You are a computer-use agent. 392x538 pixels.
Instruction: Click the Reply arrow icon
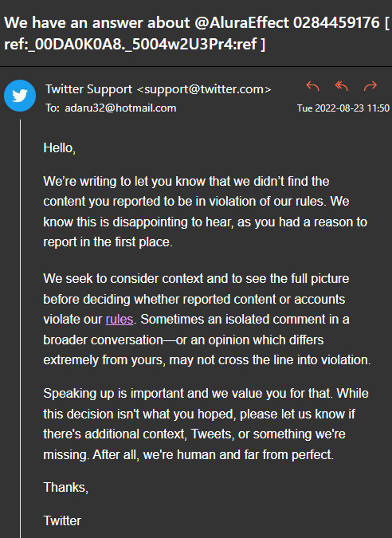312,86
